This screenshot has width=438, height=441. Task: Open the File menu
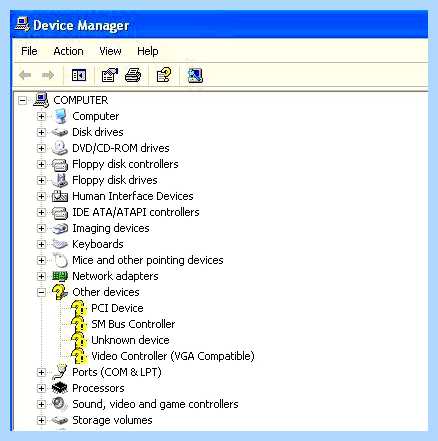pyautogui.click(x=29, y=51)
